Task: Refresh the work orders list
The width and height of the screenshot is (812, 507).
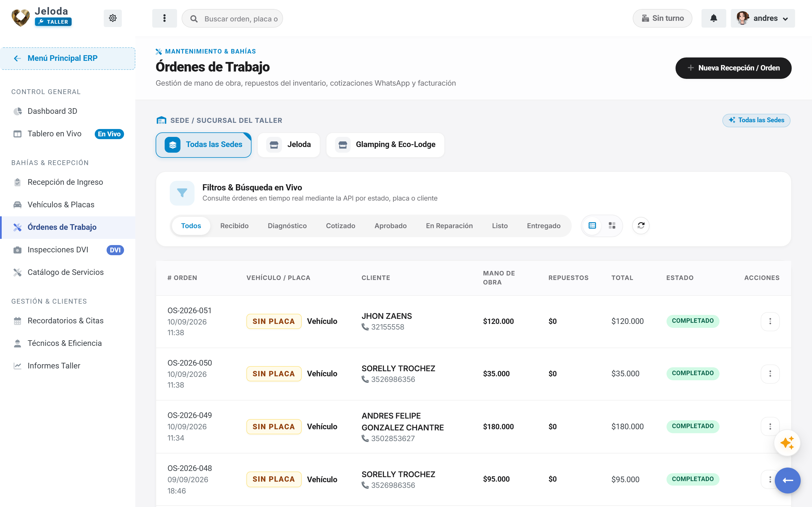Action: click(x=641, y=226)
